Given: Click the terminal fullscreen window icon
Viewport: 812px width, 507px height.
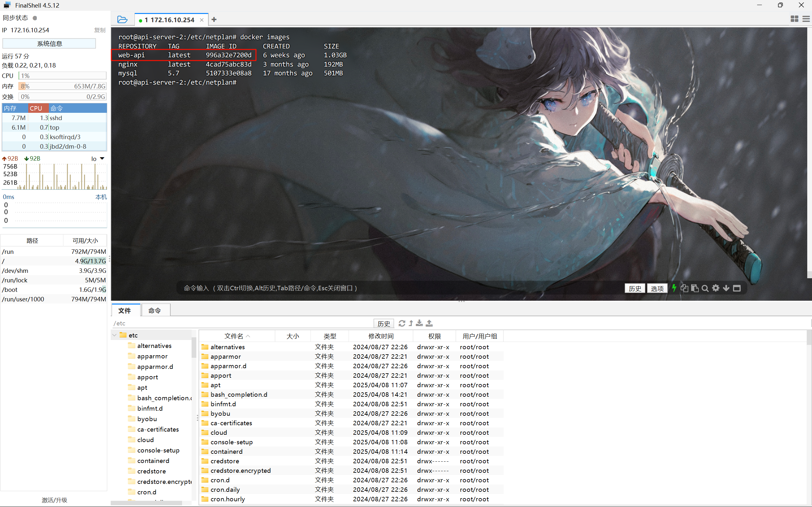Looking at the screenshot, I should (737, 288).
